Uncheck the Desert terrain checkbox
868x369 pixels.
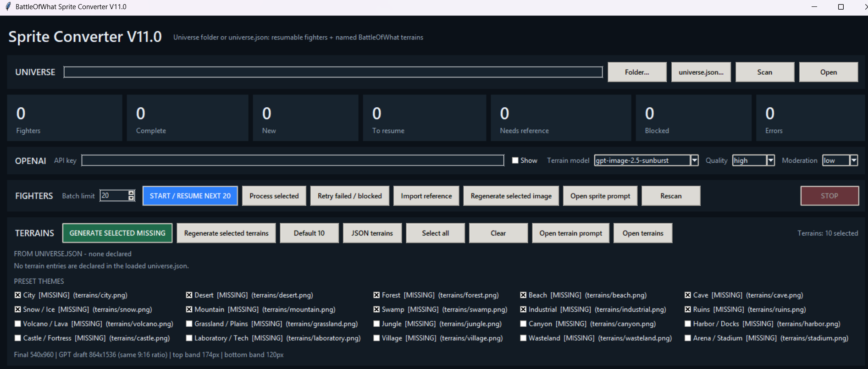coord(189,295)
